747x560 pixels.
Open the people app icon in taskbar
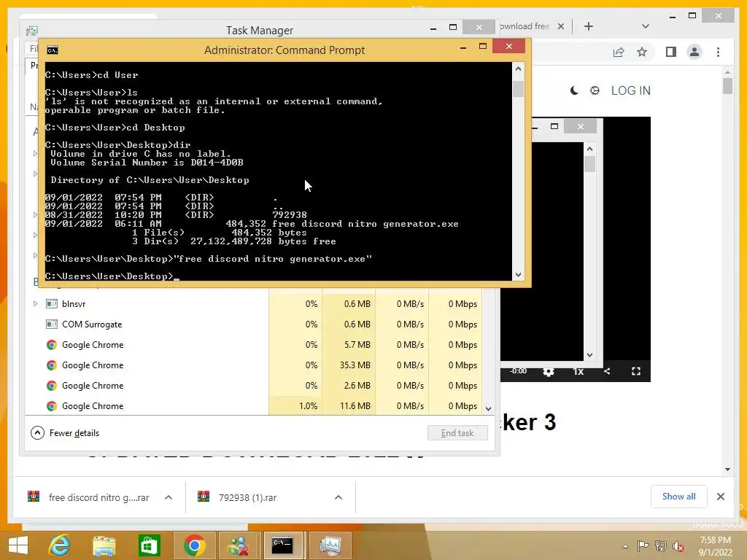pyautogui.click(x=239, y=545)
